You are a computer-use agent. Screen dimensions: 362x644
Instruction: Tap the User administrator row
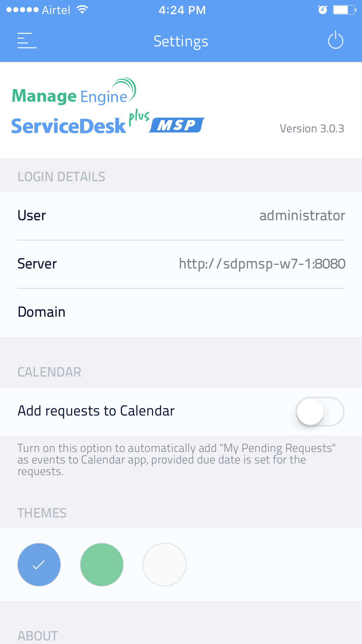[x=181, y=216]
